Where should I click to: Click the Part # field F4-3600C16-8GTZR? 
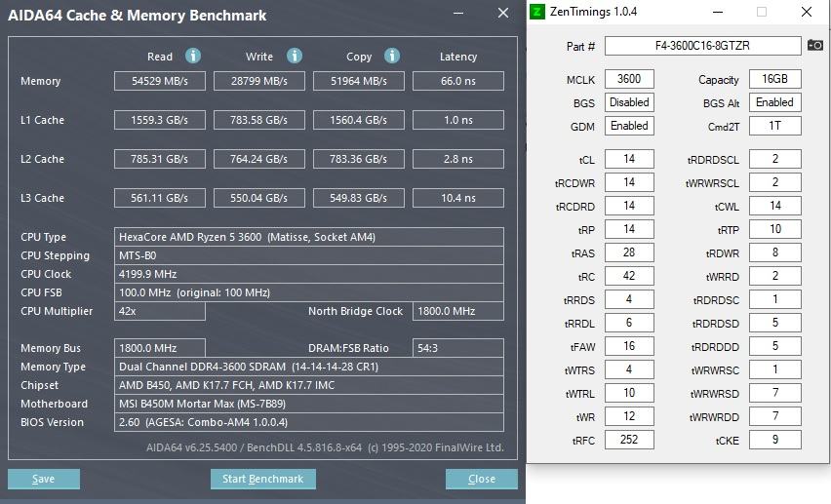(703, 46)
